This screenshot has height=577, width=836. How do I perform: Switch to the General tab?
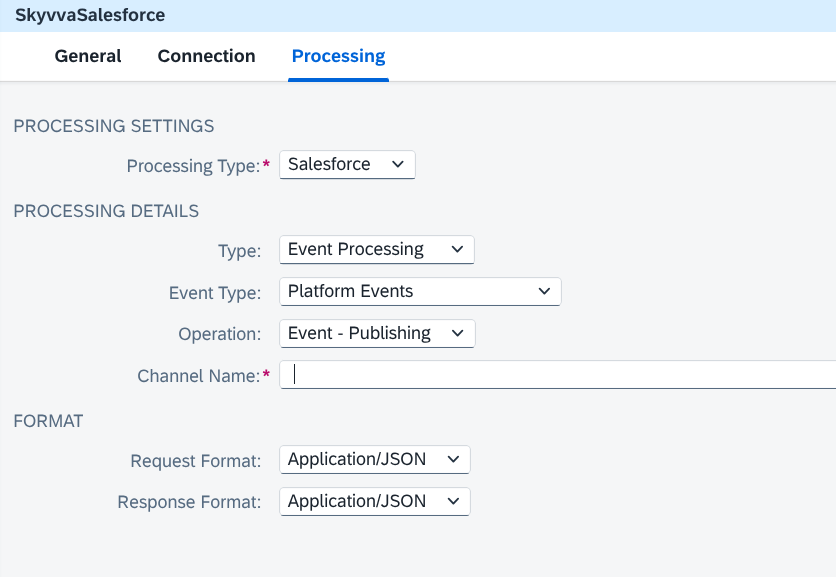click(88, 56)
